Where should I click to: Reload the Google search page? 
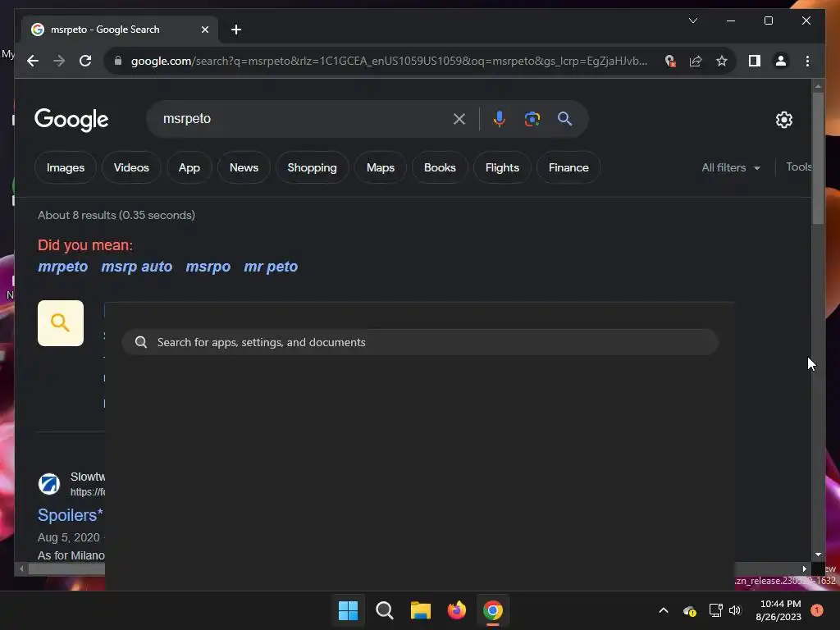[x=85, y=61]
